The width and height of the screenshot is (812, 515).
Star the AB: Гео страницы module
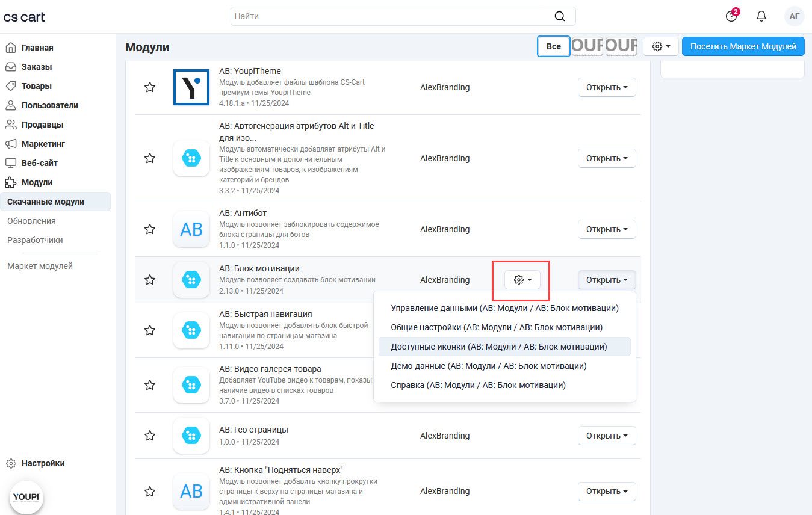tap(150, 436)
